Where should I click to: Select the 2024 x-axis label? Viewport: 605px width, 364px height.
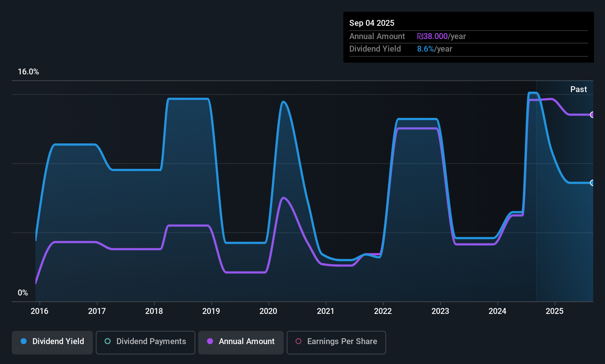497,311
